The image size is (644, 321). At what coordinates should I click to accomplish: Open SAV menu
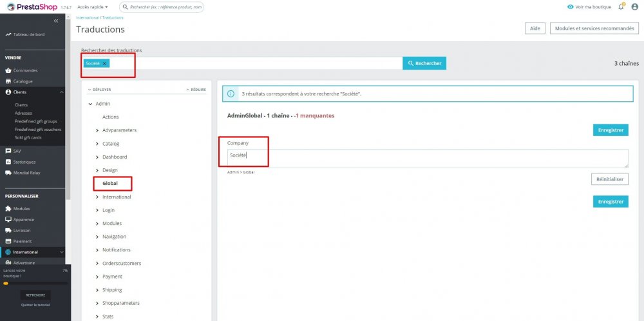point(13,151)
